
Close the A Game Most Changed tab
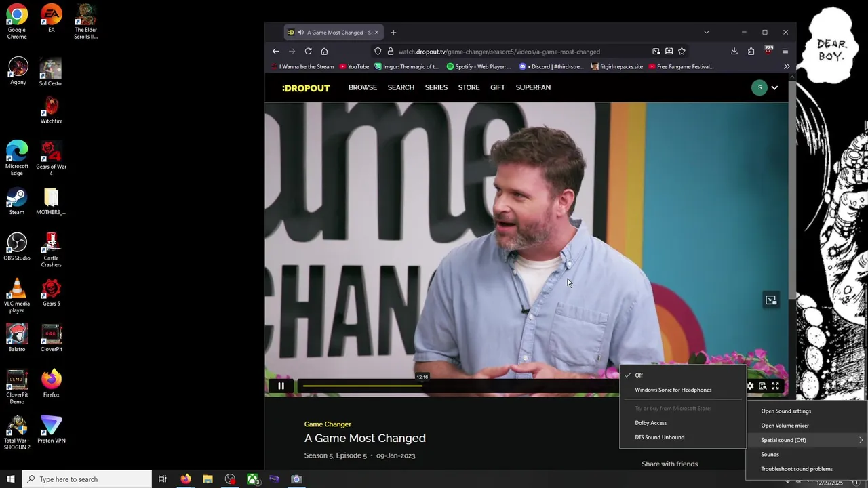[376, 33]
